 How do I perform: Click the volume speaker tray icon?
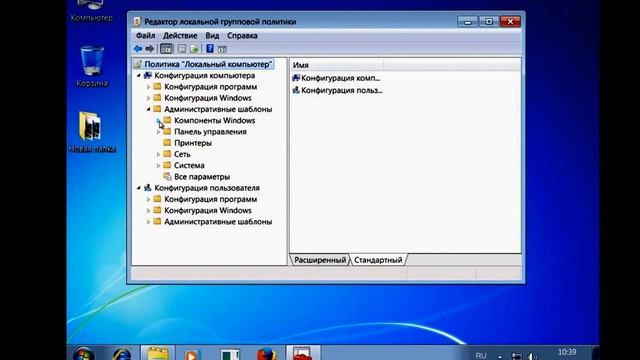[x=532, y=356]
